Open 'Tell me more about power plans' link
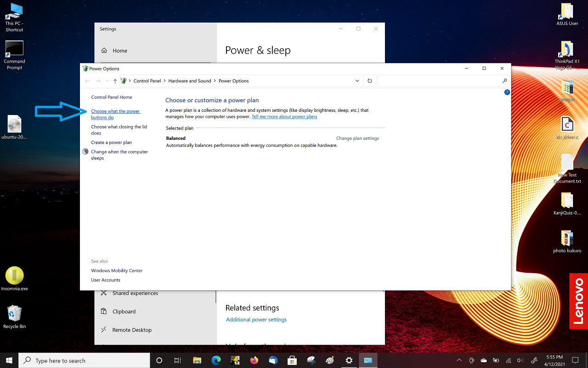Image resolution: width=588 pixels, height=368 pixels. [x=284, y=116]
